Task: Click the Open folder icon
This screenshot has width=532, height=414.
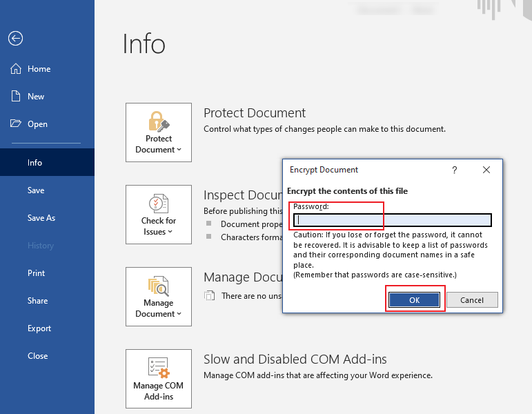Action: click(x=16, y=124)
